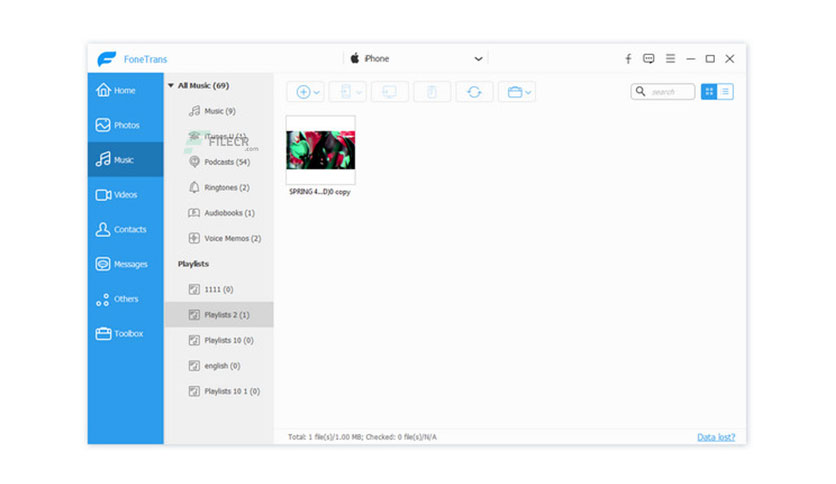Select Voice Memos (2) category

coord(219,238)
